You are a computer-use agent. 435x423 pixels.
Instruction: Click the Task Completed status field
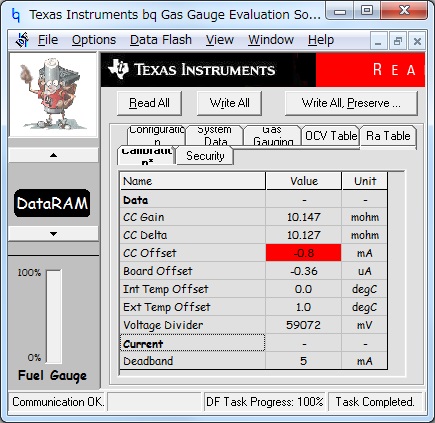(x=375, y=402)
